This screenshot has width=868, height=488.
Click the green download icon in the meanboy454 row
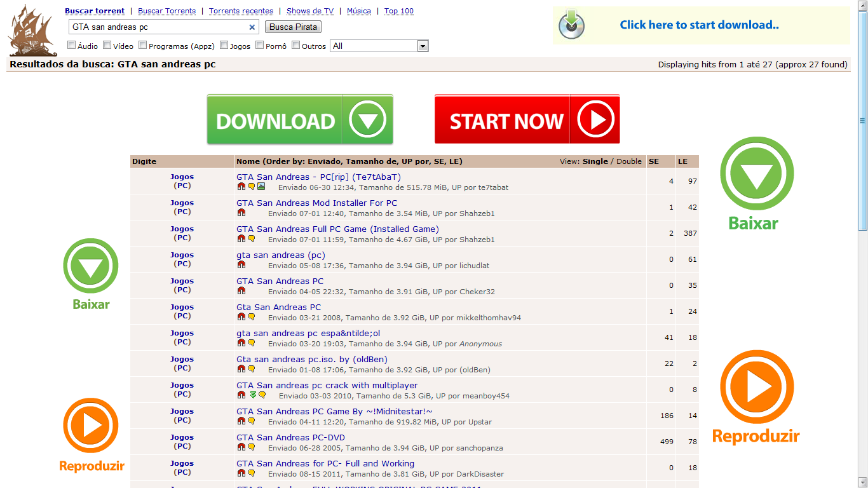[x=252, y=395]
